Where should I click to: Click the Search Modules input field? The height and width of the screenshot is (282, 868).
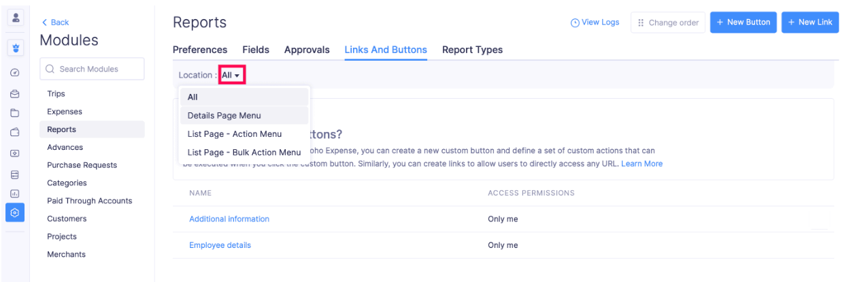click(x=93, y=69)
